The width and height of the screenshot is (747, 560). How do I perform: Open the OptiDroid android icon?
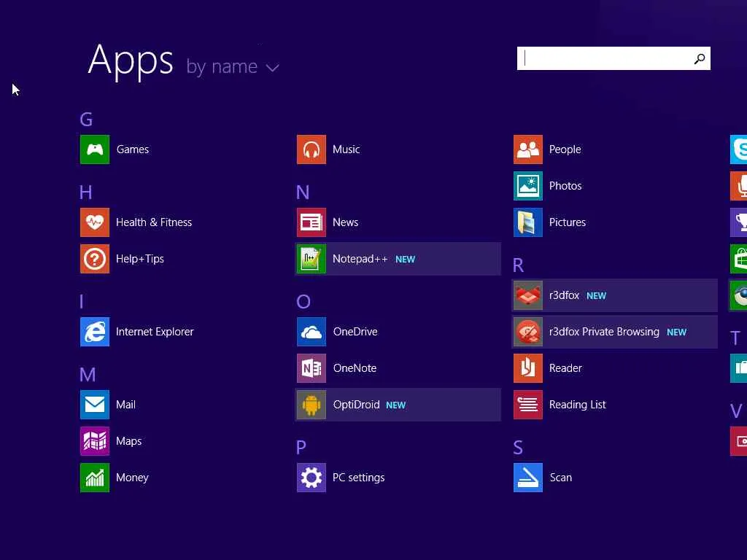(311, 405)
